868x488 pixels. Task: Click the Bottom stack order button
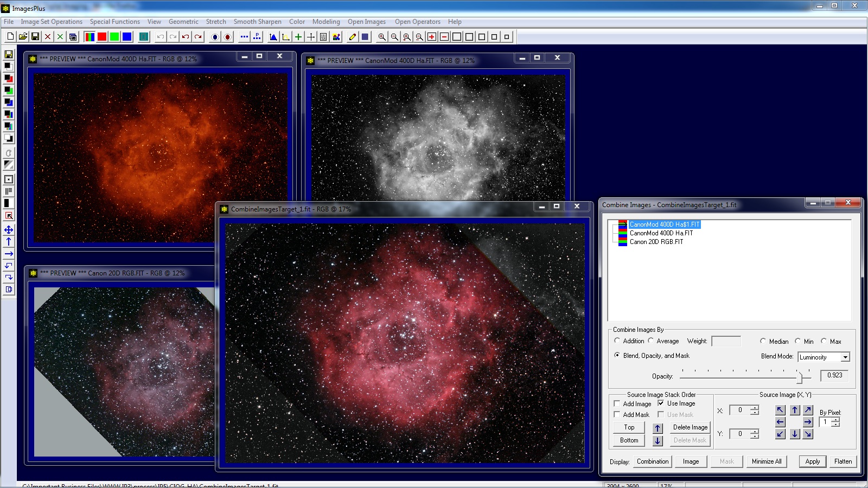[629, 440]
